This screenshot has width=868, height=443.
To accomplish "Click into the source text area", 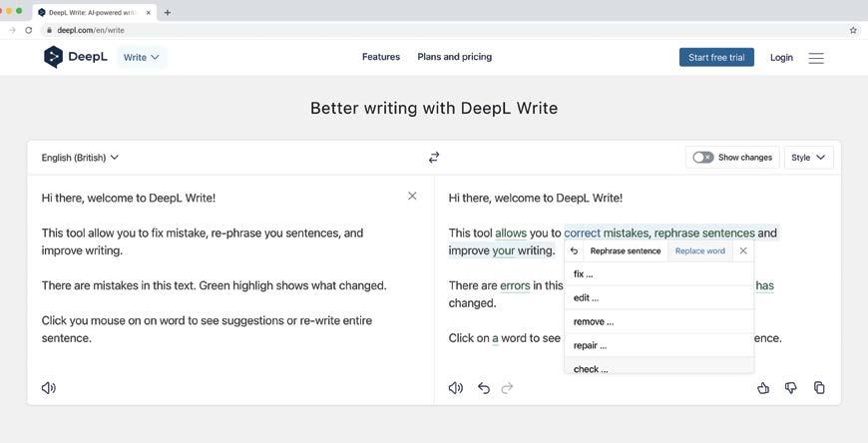I will coord(230,277).
